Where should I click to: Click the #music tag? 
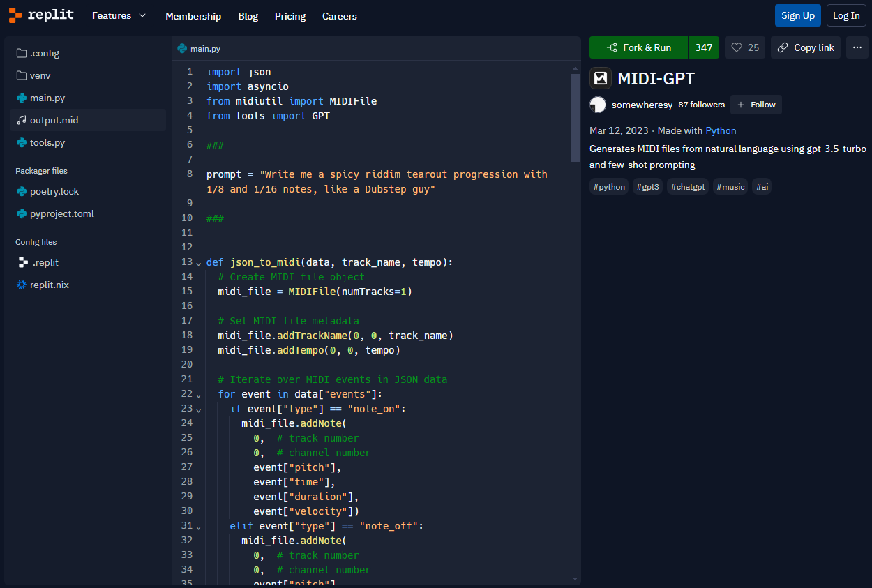[x=730, y=186]
